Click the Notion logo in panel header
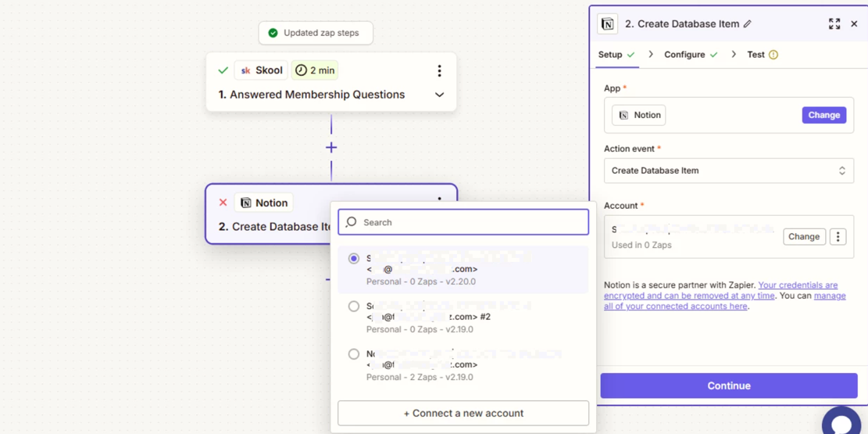 tap(607, 24)
